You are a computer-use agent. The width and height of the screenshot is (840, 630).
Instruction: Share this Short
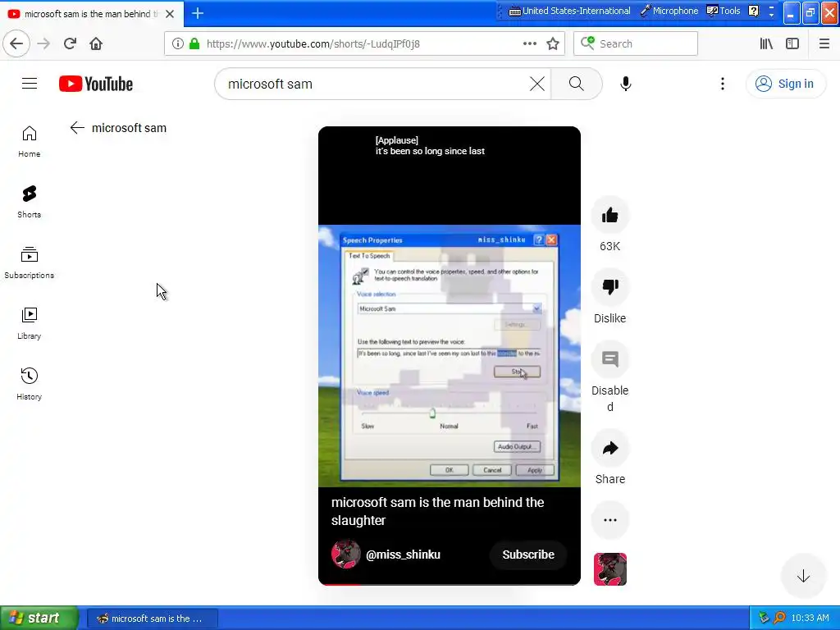[609, 448]
